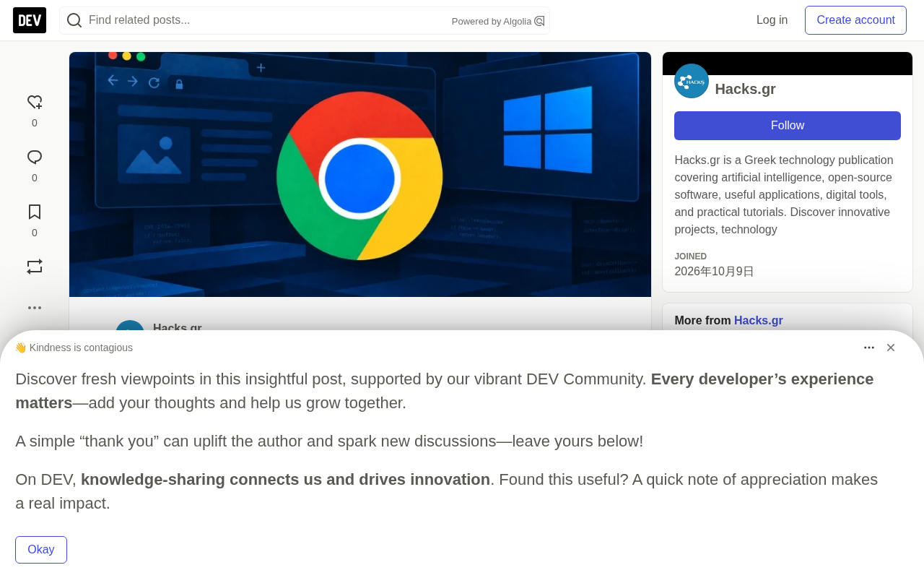Image resolution: width=924 pixels, height=578 pixels.
Task: Open the Powered by Algolia link
Action: pos(498,21)
